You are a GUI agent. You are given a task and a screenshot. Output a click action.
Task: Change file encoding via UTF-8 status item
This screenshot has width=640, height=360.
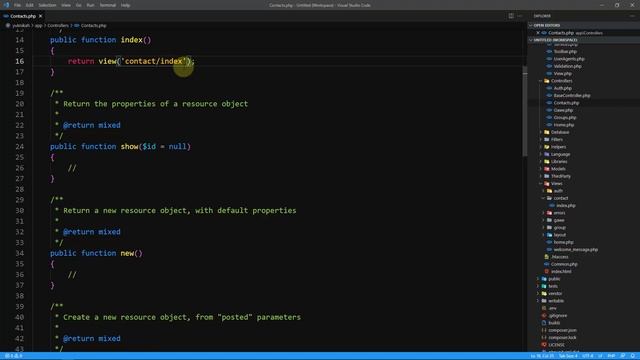coord(587,356)
